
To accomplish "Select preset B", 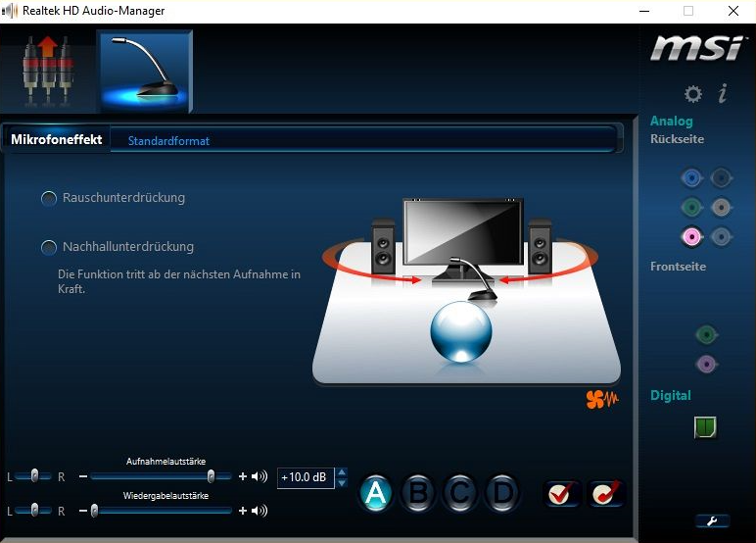I will point(418,493).
